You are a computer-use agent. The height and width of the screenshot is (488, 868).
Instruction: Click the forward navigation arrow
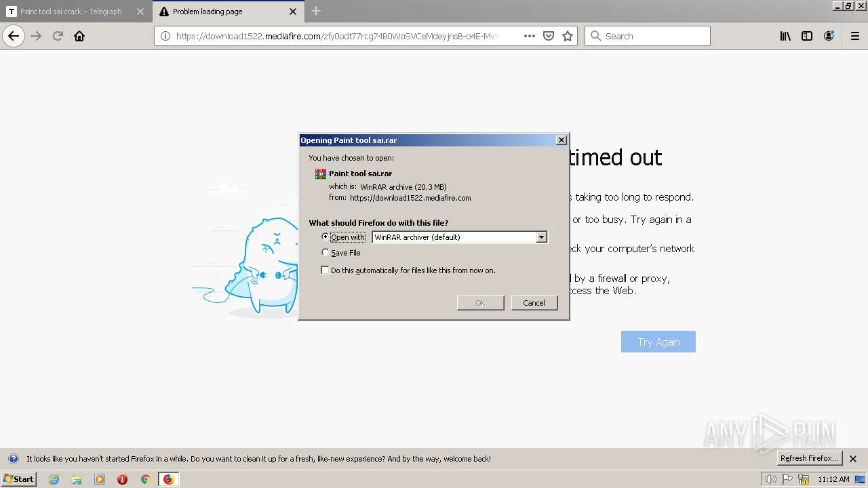tap(36, 36)
